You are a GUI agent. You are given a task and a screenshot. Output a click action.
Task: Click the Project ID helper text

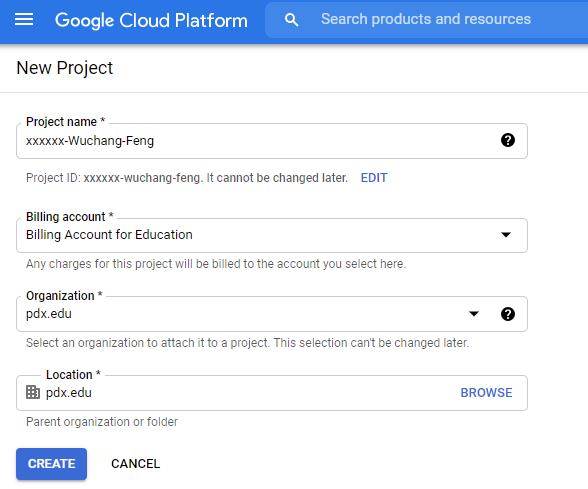pyautogui.click(x=187, y=178)
